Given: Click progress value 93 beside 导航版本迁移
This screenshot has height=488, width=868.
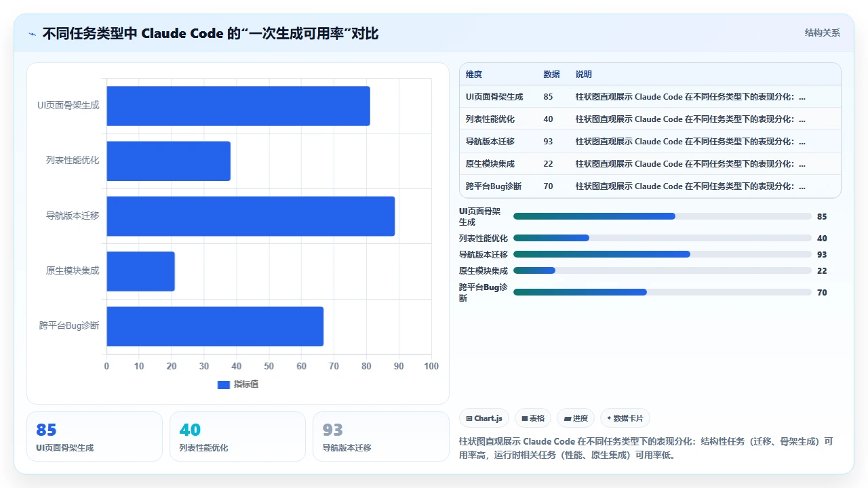Looking at the screenshot, I should [x=822, y=255].
